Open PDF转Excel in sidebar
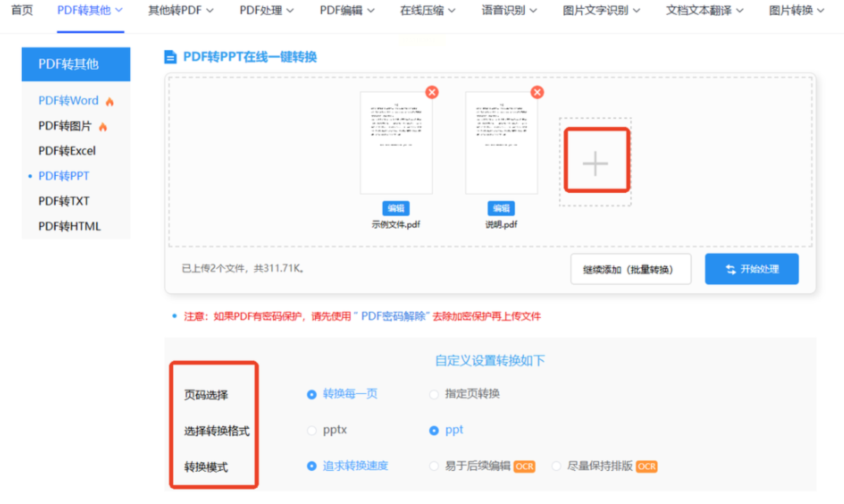The width and height of the screenshot is (844, 504). (67, 151)
